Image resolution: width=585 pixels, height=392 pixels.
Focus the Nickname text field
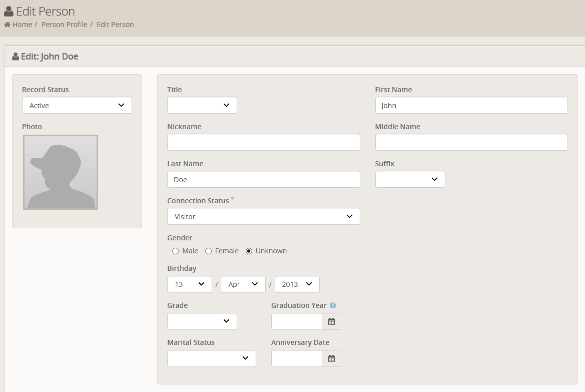click(263, 142)
